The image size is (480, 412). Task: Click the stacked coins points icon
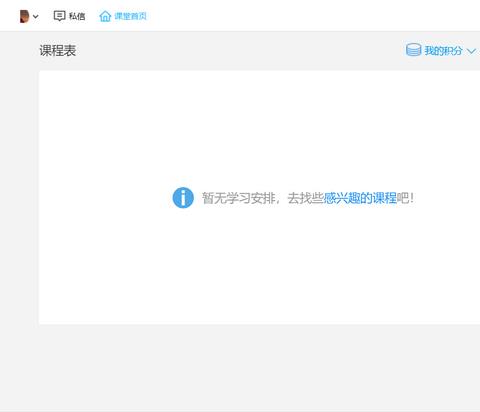(413, 50)
